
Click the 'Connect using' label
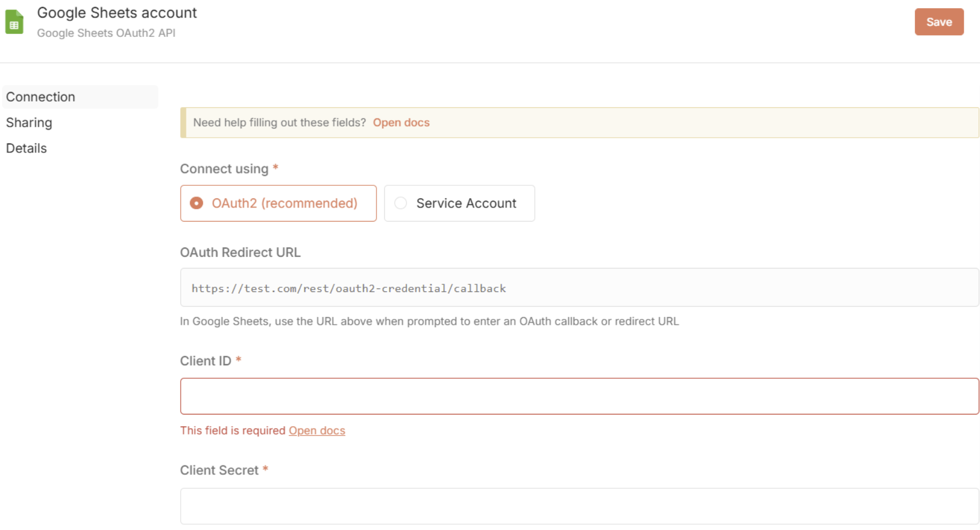click(224, 169)
